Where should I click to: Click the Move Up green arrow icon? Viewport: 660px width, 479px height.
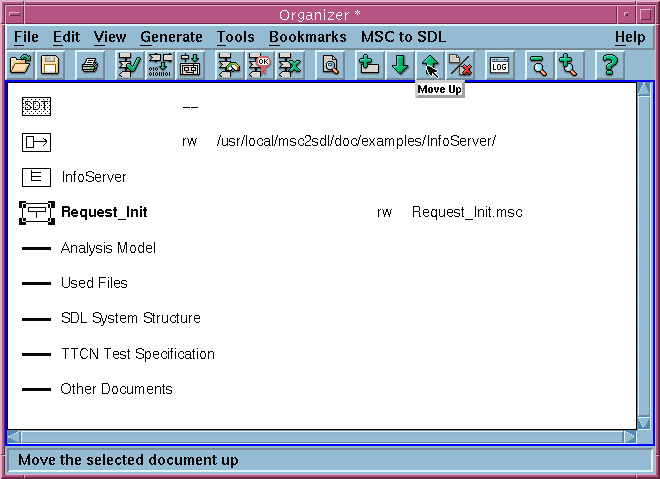click(430, 65)
